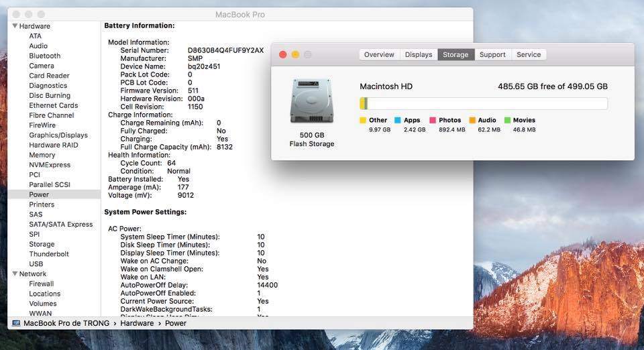Click Power in the path bar
The image size is (644, 350).
[175, 323]
